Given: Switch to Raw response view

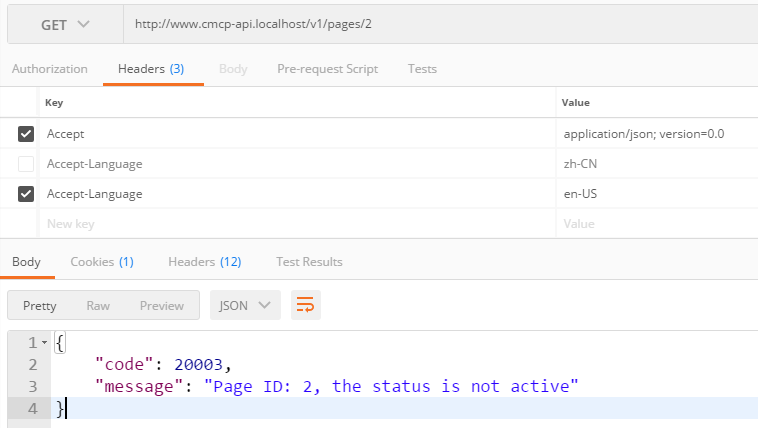Looking at the screenshot, I should [98, 305].
